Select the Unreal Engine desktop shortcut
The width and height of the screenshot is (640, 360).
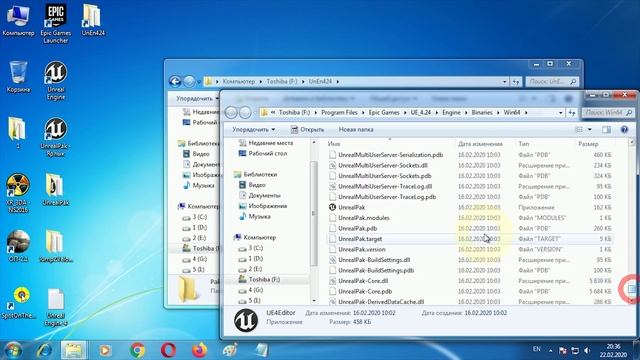pyautogui.click(x=56, y=80)
